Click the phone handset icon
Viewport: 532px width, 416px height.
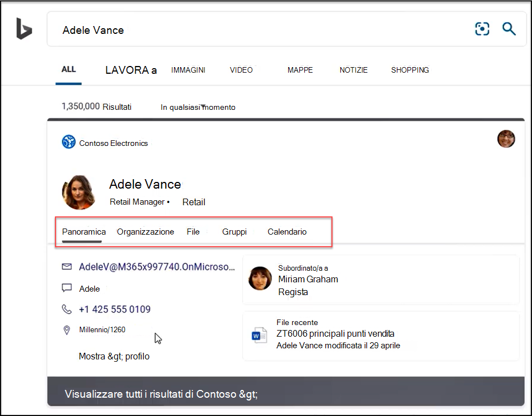tap(67, 309)
